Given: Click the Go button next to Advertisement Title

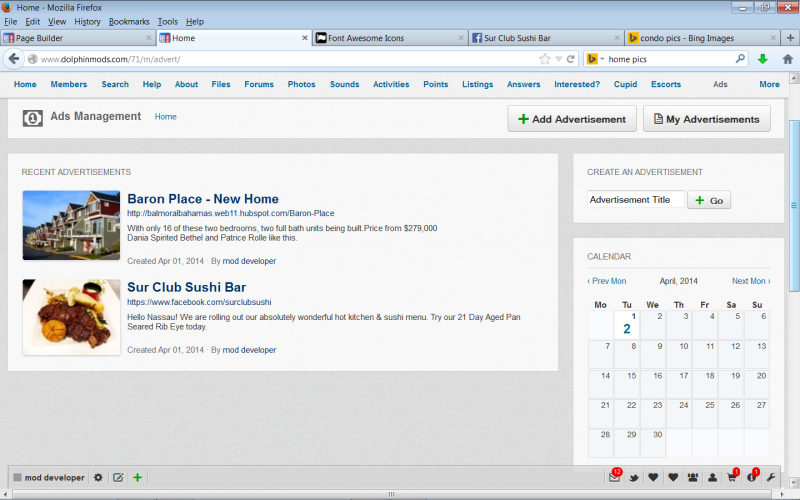Looking at the screenshot, I should [709, 200].
